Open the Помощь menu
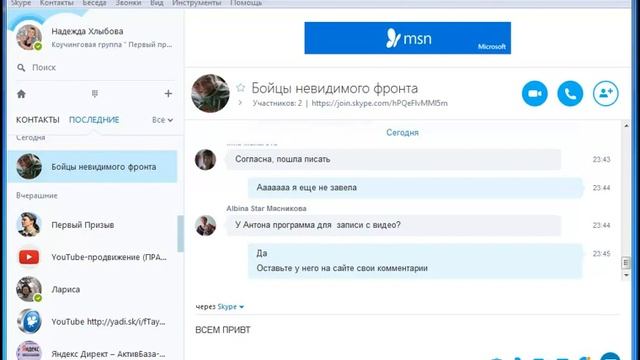 (246, 3)
